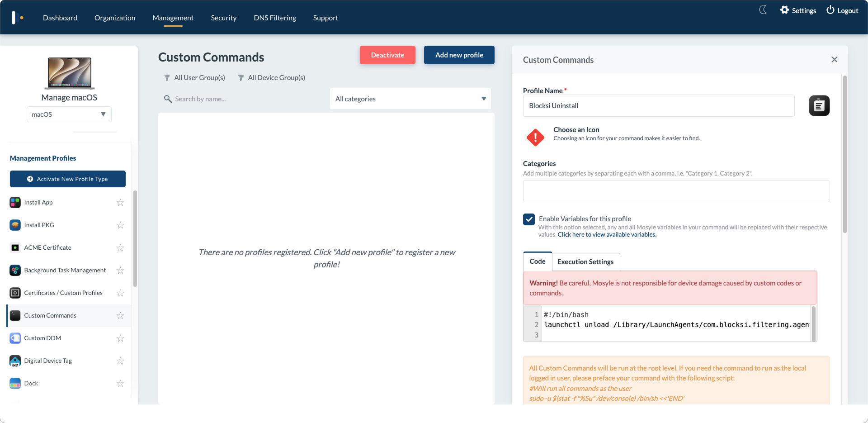Click the All Device Group(s) filter label
868x423 pixels.
click(x=276, y=78)
